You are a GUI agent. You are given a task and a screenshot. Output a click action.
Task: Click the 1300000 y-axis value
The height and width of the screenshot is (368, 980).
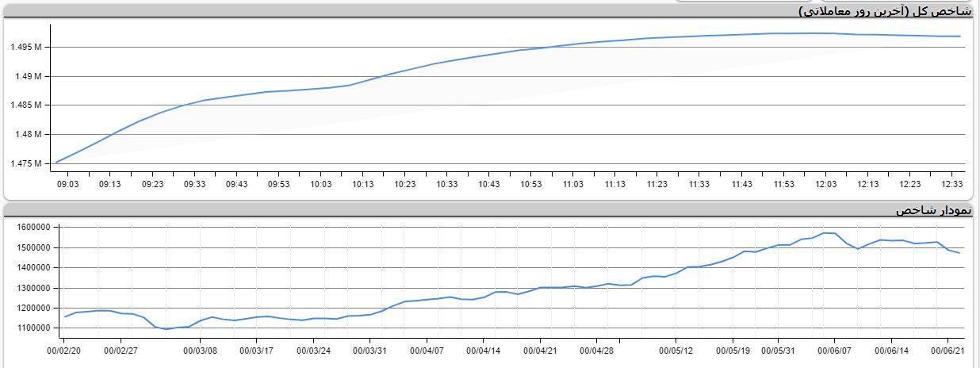[x=33, y=288]
